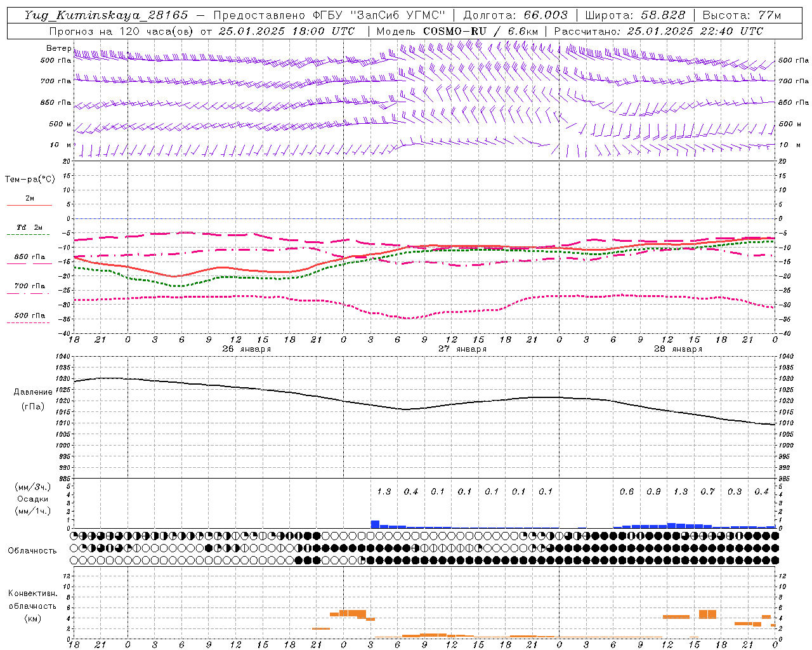Click the 500 гПа dotted legend line sample

click(x=29, y=323)
